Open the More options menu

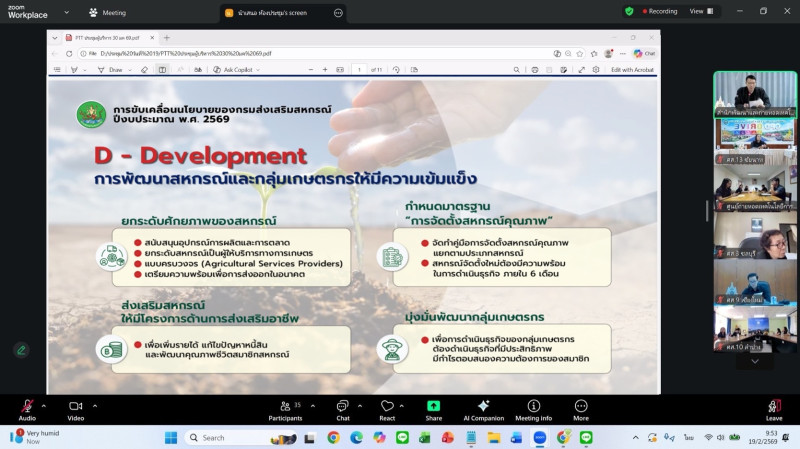[581, 406]
